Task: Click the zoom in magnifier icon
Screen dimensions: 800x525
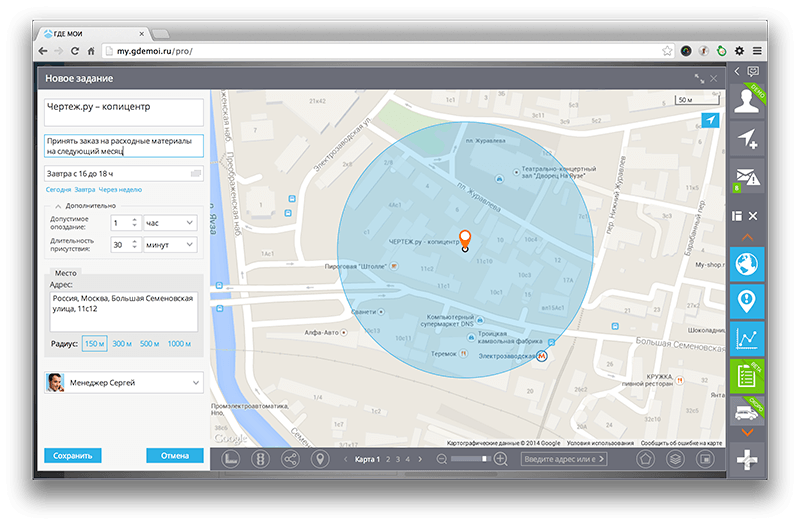Action: point(501,459)
